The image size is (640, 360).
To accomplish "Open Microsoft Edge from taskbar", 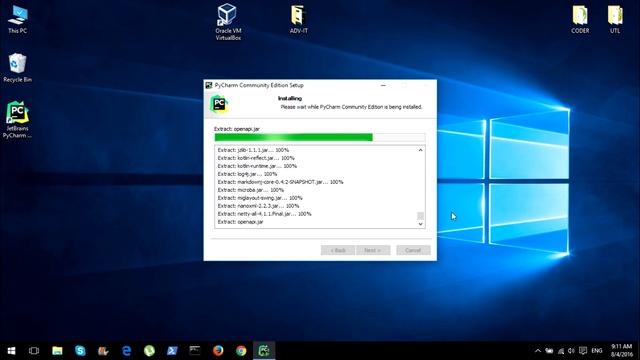I will (126, 351).
